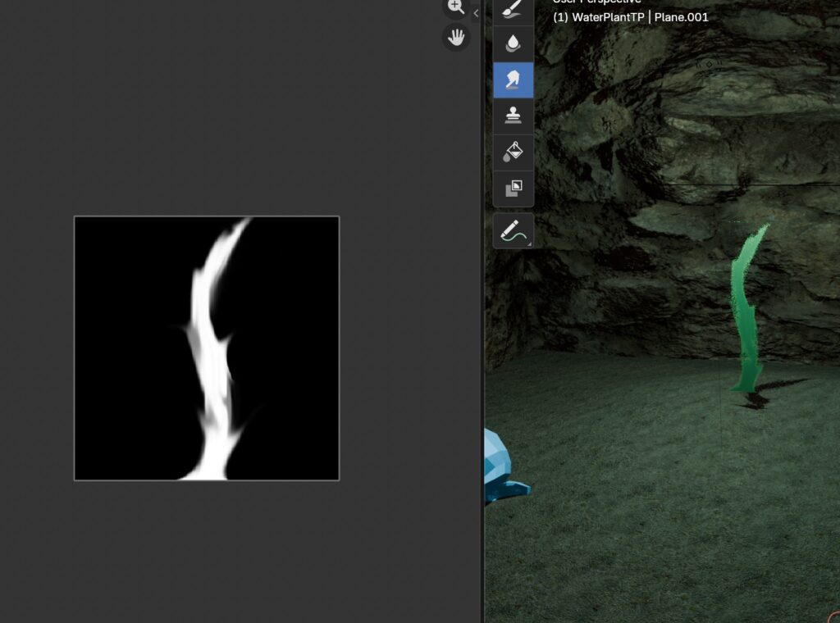840x623 pixels.
Task: Click the WaterPlantTP Plane.001 viewport label
Action: point(630,17)
